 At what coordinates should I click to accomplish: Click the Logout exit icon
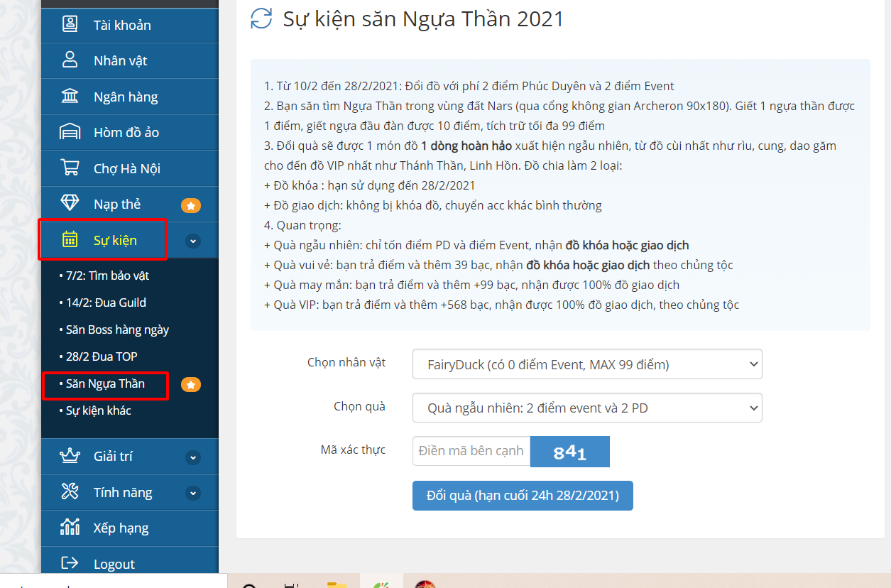(70, 564)
